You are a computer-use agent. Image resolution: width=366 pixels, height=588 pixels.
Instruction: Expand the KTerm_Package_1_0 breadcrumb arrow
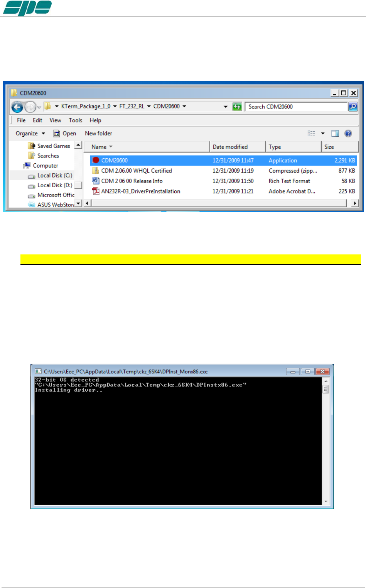115,106
